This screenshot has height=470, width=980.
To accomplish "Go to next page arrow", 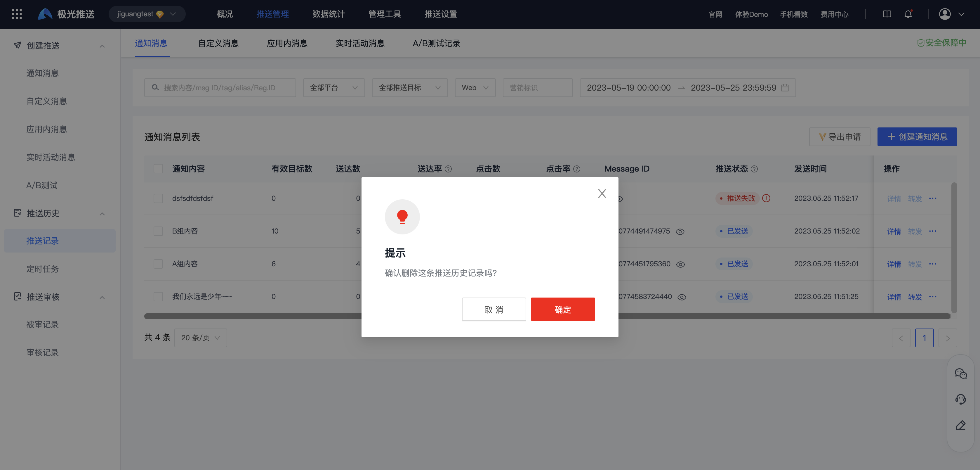I will (948, 338).
